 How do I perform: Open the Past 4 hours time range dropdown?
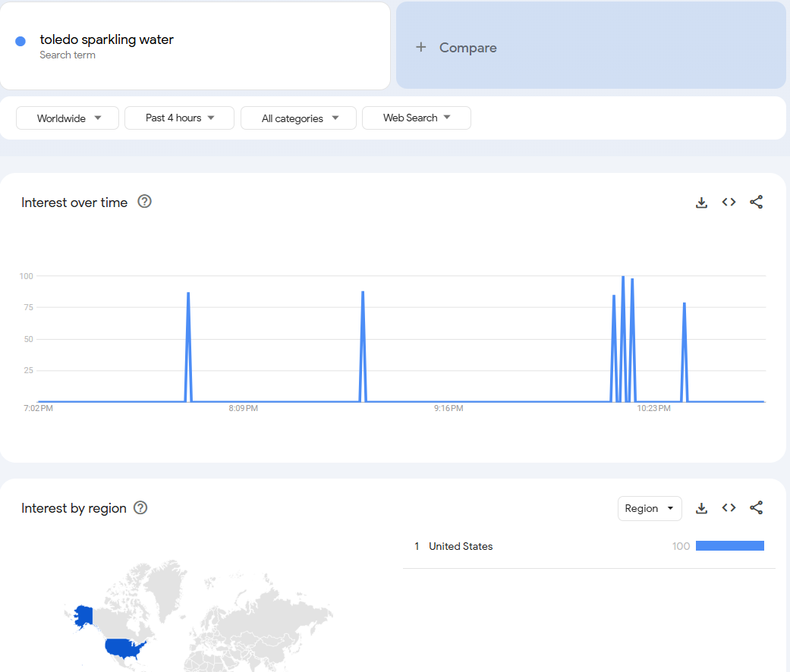pos(179,118)
